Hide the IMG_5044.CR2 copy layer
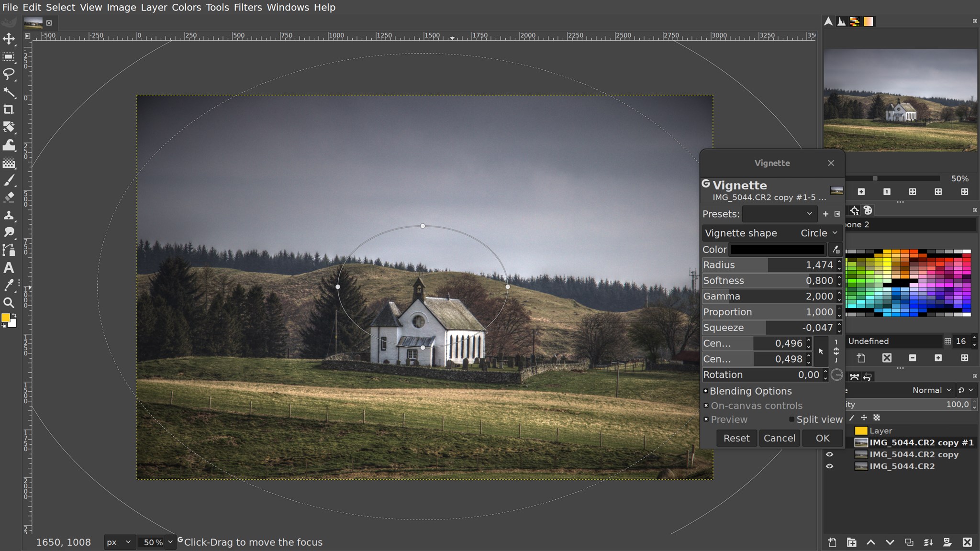Screen dimensions: 980x551 coord(830,454)
